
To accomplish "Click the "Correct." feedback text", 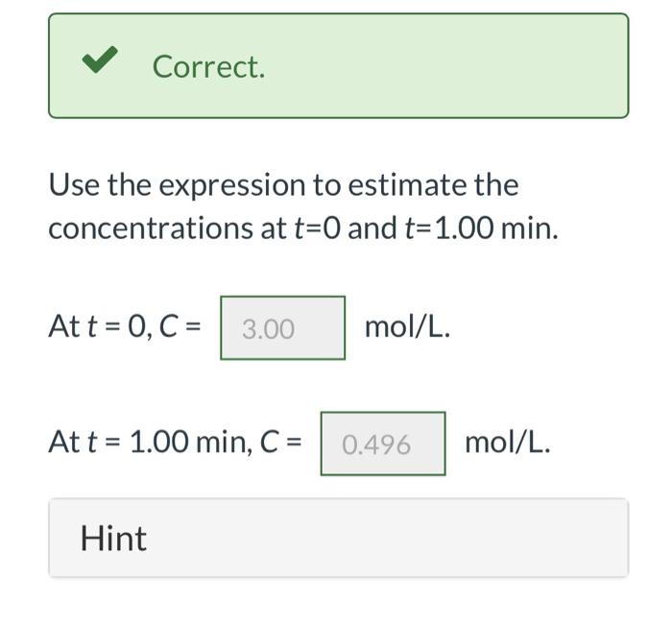I will tap(208, 67).
